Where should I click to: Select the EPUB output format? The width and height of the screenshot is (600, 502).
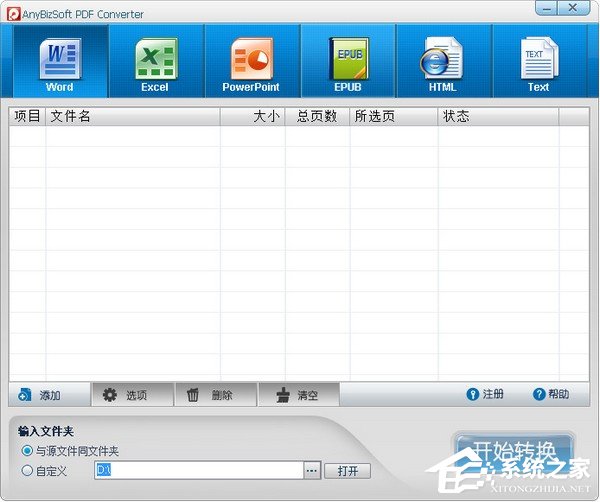click(x=348, y=61)
